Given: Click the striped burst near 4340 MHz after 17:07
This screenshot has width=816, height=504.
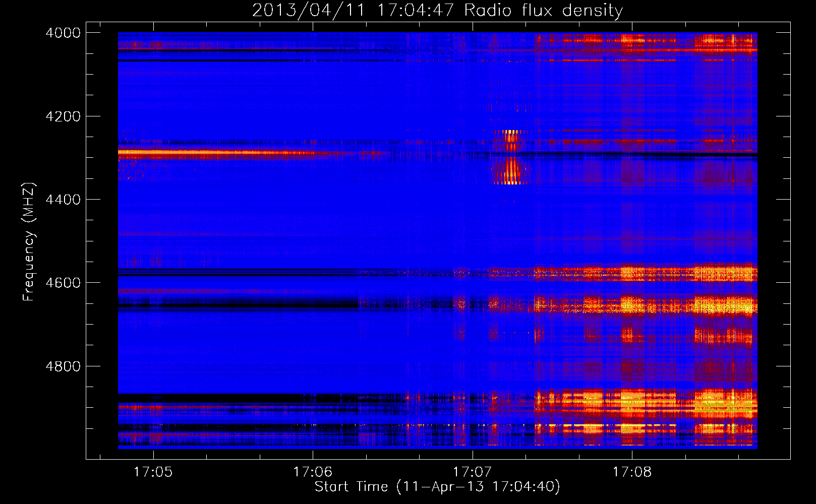Looking at the screenshot, I should [511, 171].
